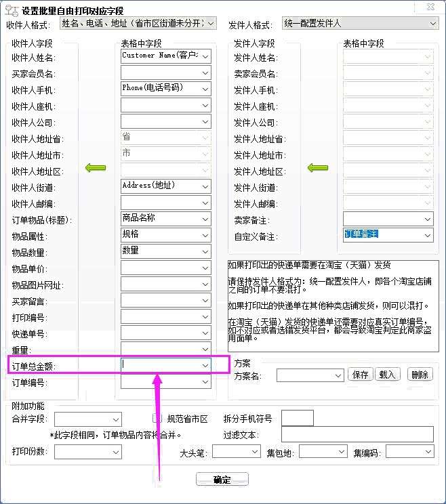Open the 卖家备注 field dropdown
Screen dimensions: 446x504
coord(388,219)
